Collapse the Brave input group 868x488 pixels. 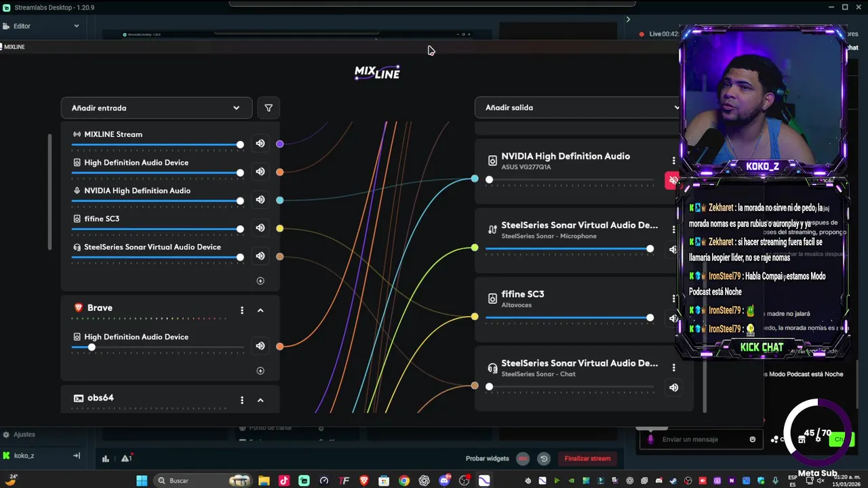tap(260, 310)
